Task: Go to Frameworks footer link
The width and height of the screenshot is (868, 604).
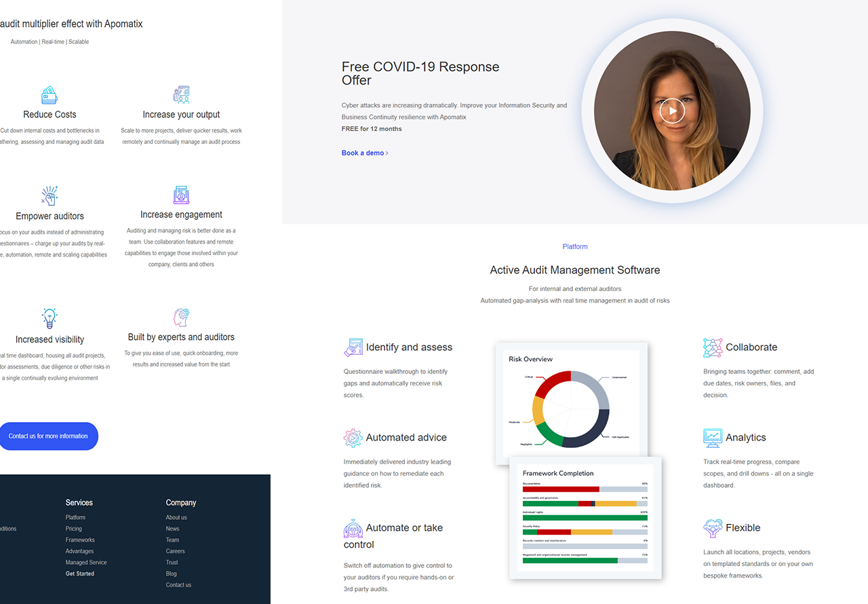Action: pyautogui.click(x=80, y=540)
